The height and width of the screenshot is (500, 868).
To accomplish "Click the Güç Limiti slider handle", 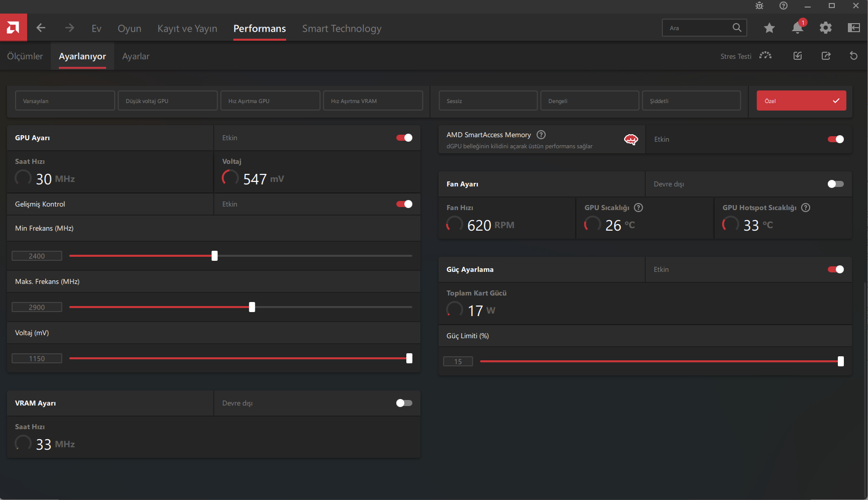I will [841, 361].
